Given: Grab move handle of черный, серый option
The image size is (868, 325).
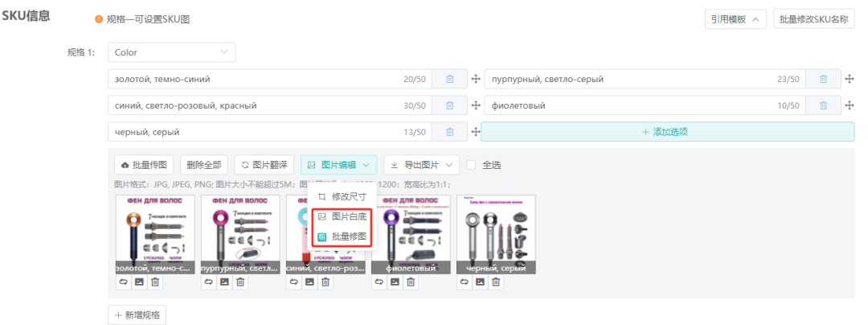Looking at the screenshot, I should point(475,132).
